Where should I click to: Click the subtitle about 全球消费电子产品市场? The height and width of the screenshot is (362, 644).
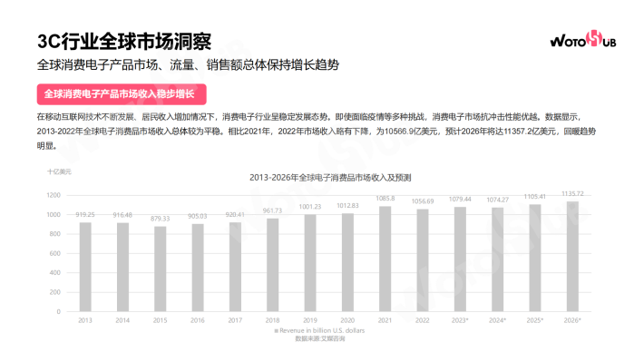[x=188, y=65]
